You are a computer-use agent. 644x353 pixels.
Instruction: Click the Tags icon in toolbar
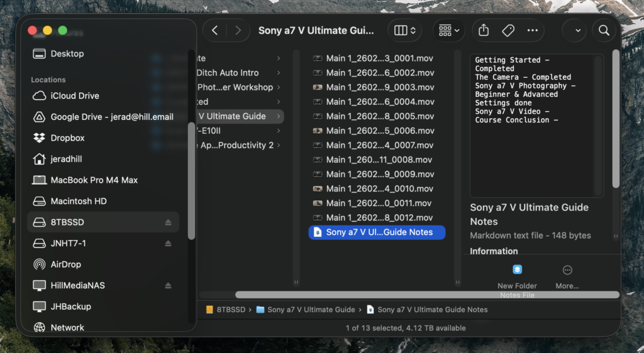pos(508,30)
